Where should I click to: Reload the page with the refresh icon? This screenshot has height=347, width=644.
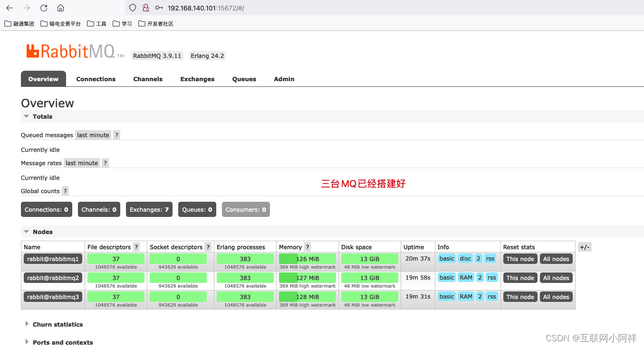coord(44,8)
